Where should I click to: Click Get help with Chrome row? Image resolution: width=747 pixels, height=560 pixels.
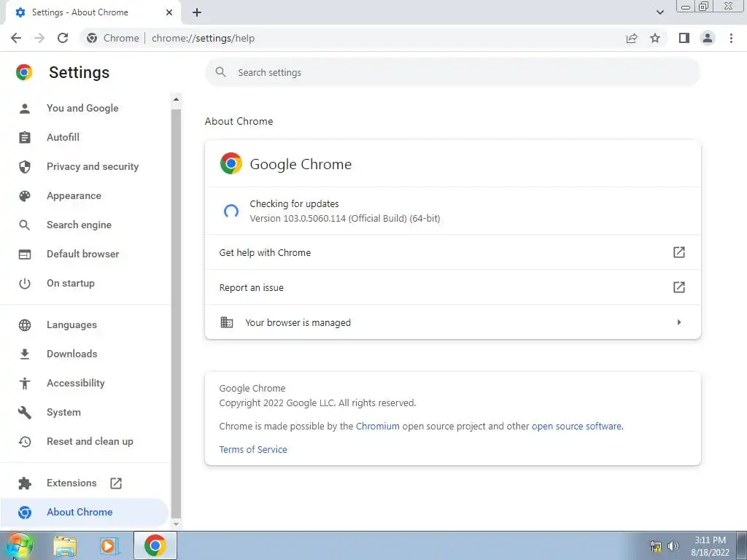(452, 252)
